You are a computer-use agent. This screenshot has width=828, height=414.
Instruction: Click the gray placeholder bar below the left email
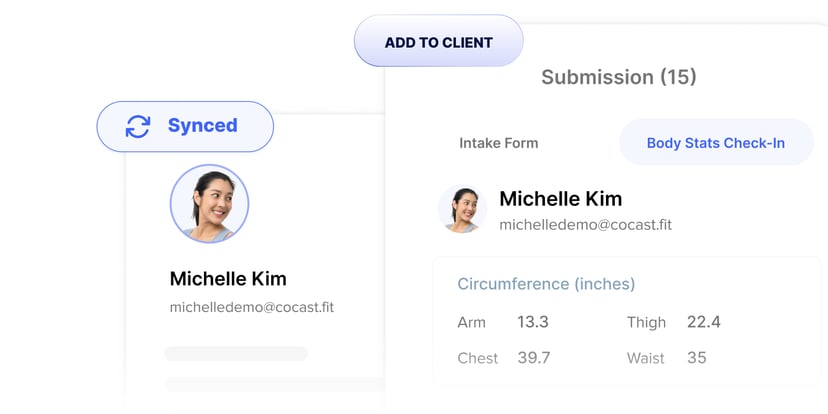236,353
